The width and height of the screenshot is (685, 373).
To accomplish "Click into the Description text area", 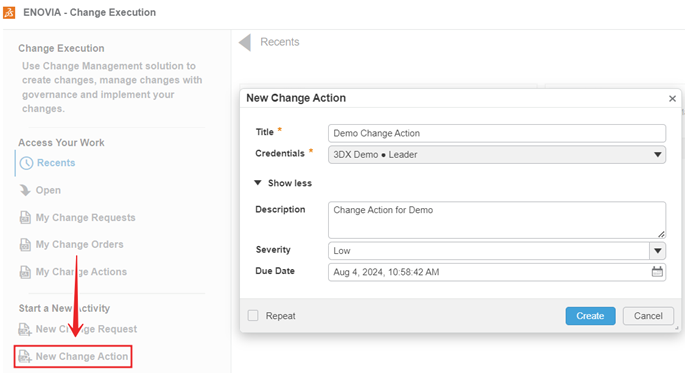I will tap(497, 220).
